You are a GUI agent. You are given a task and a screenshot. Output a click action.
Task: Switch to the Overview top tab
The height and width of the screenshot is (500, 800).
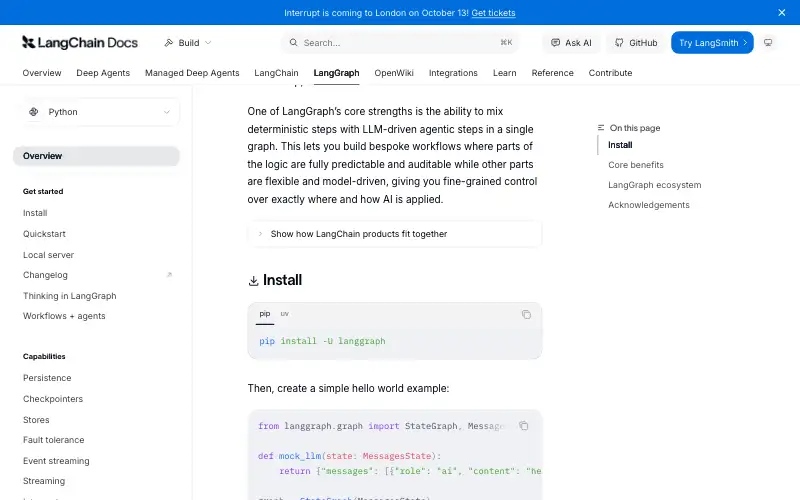[42, 73]
